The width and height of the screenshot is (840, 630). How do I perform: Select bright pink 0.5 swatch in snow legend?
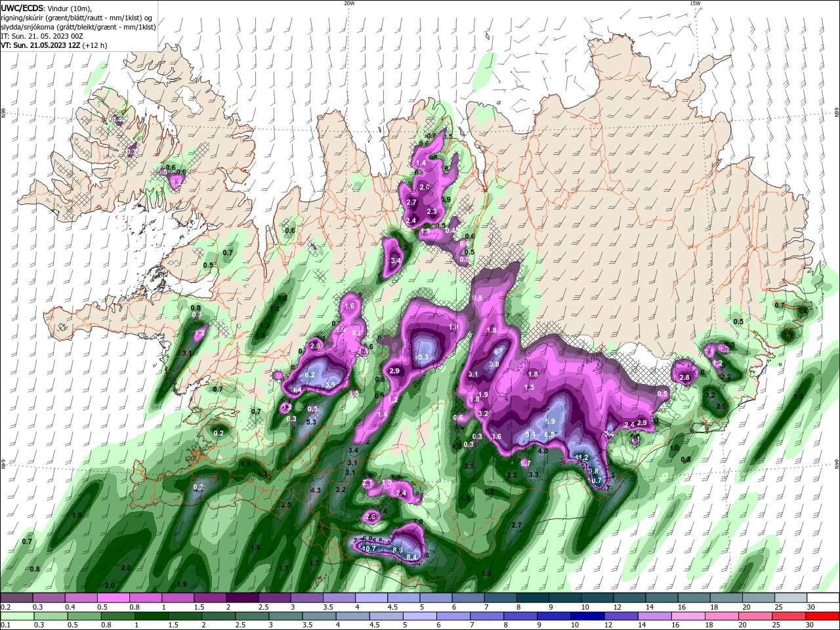click(x=114, y=597)
